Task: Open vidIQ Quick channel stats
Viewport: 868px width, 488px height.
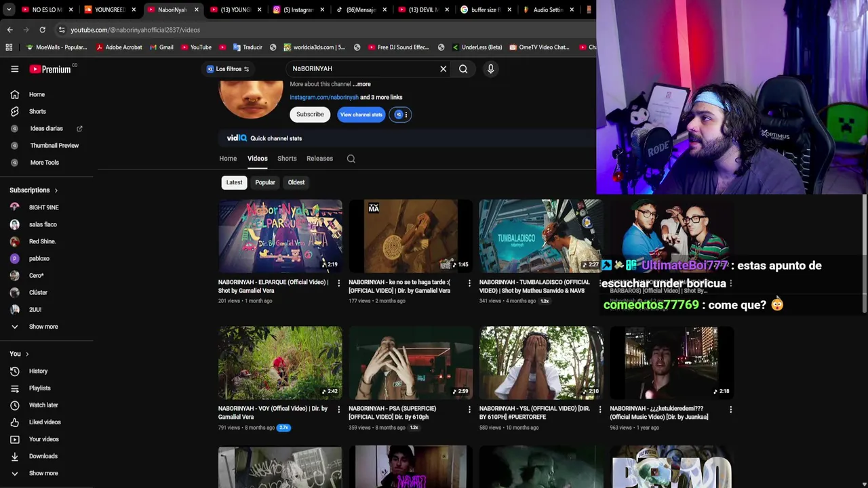Action: coord(264,138)
